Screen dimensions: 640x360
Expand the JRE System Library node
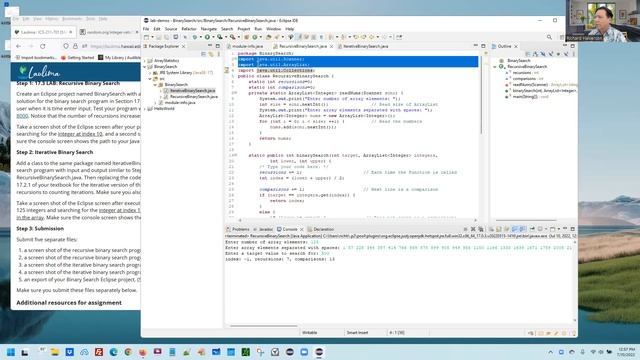pyautogui.click(x=150, y=73)
